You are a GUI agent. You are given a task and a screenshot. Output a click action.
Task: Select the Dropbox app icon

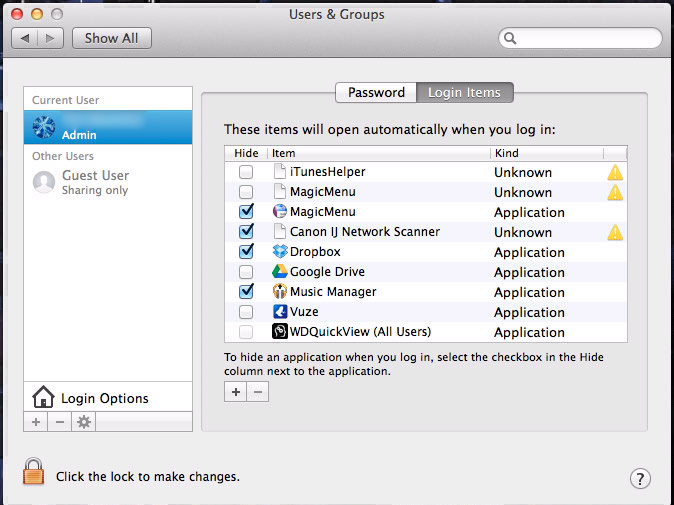coord(280,251)
